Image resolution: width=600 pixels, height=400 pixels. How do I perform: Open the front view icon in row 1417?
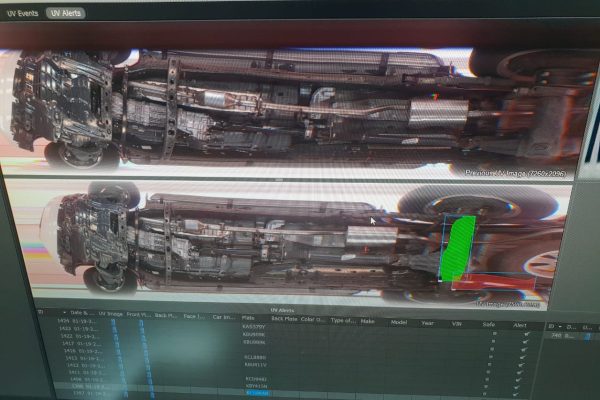click(x=144, y=344)
